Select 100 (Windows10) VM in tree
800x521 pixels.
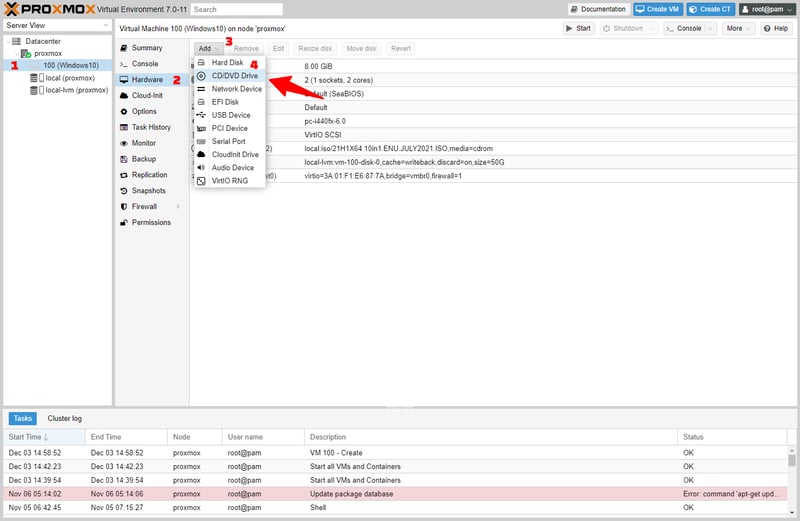pos(70,65)
